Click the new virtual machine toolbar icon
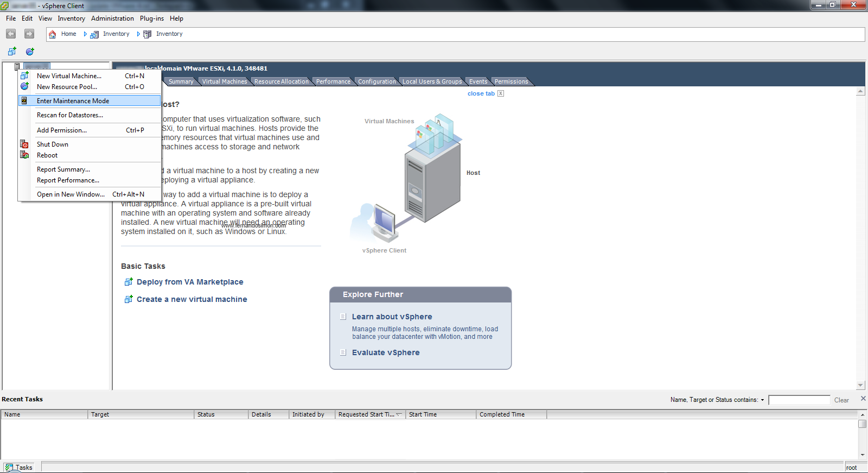 [12, 52]
